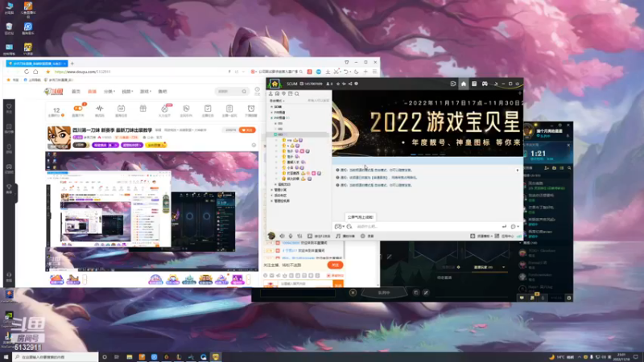Close the 1:21 queue timer panel in League
The width and height of the screenshot is (644, 362).
point(568,145)
